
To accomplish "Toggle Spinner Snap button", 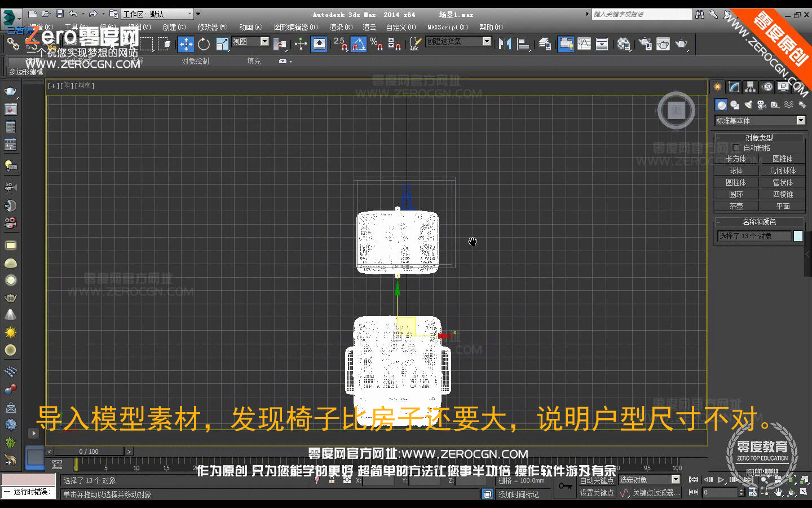I will 394,44.
